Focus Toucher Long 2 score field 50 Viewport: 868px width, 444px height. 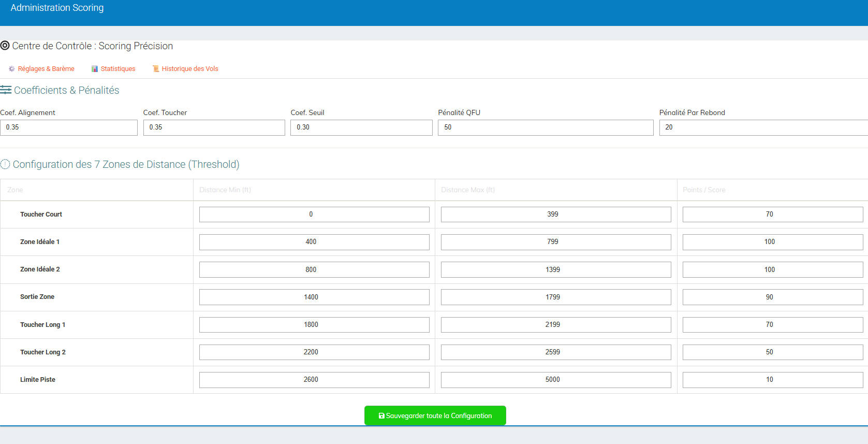[773, 352]
